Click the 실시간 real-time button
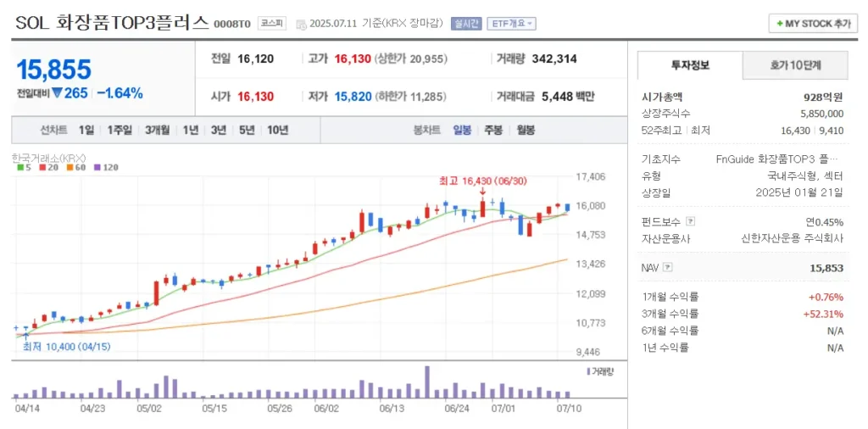 pyautogui.click(x=466, y=24)
